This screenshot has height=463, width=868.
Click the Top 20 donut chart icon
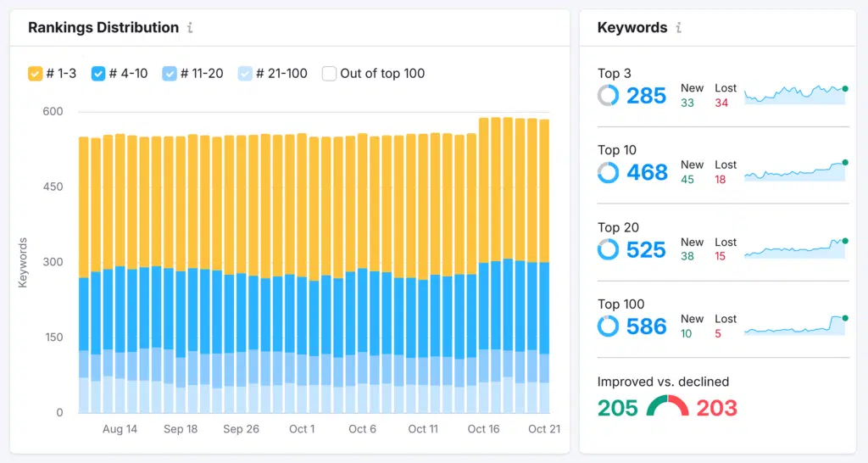[608, 249]
